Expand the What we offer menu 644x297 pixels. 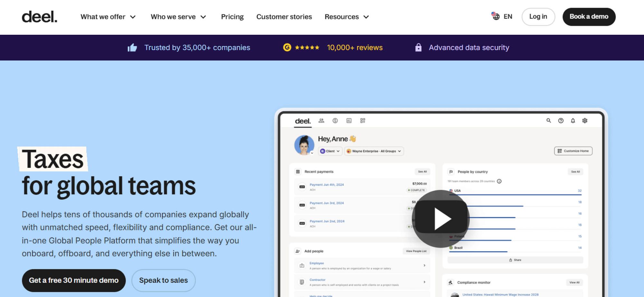click(x=108, y=17)
